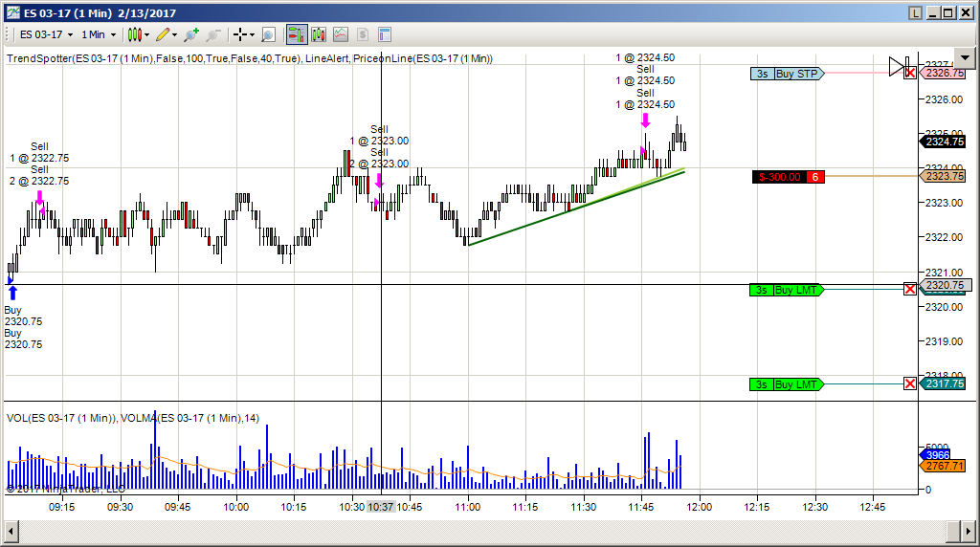Click the zoom frame magnifier icon
The width and height of the screenshot is (980, 547).
point(268,35)
